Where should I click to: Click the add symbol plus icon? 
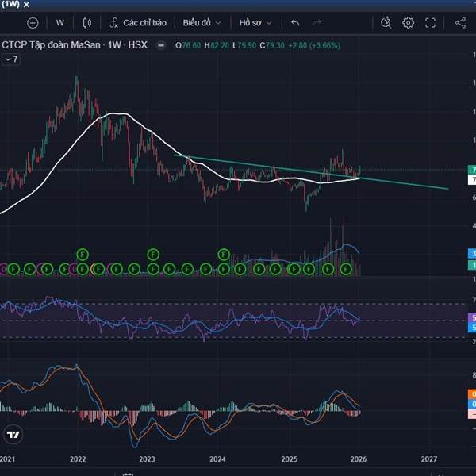tap(33, 23)
